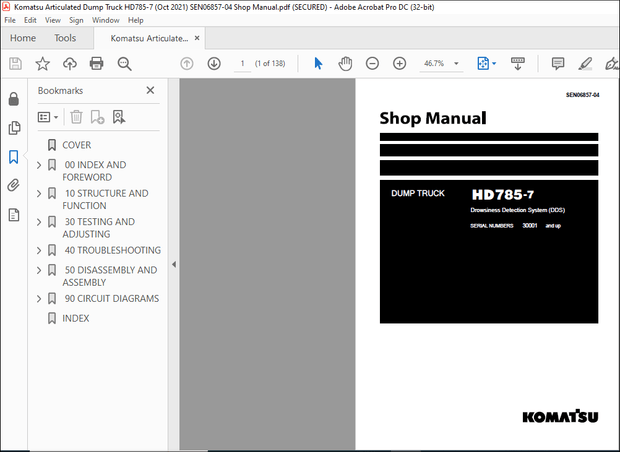Image resolution: width=620 pixels, height=452 pixels.
Task: Click the find current bookmark icon
Action: pyautogui.click(x=119, y=117)
